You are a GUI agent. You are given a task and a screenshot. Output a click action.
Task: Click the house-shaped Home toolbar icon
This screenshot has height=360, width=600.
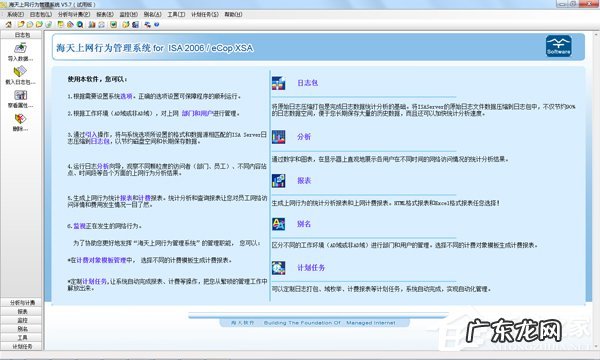(x=9, y=24)
